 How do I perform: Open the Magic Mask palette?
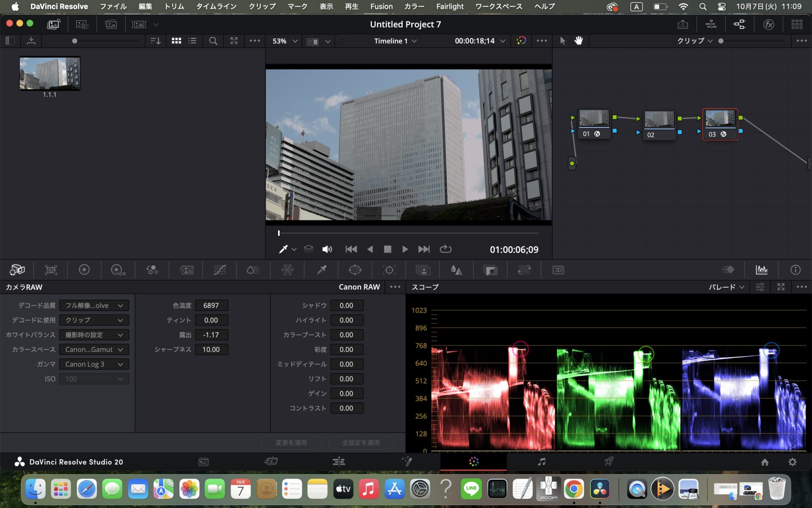pyautogui.click(x=423, y=270)
